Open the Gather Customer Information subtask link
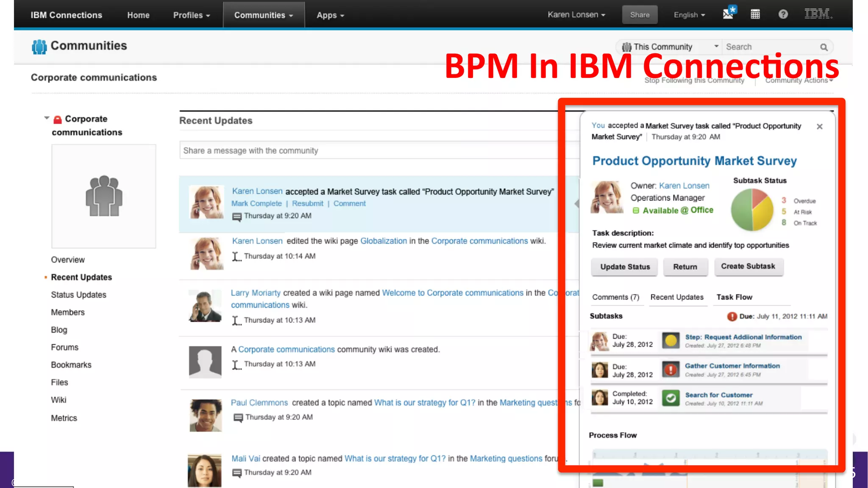Image resolution: width=868 pixels, height=488 pixels. (732, 366)
